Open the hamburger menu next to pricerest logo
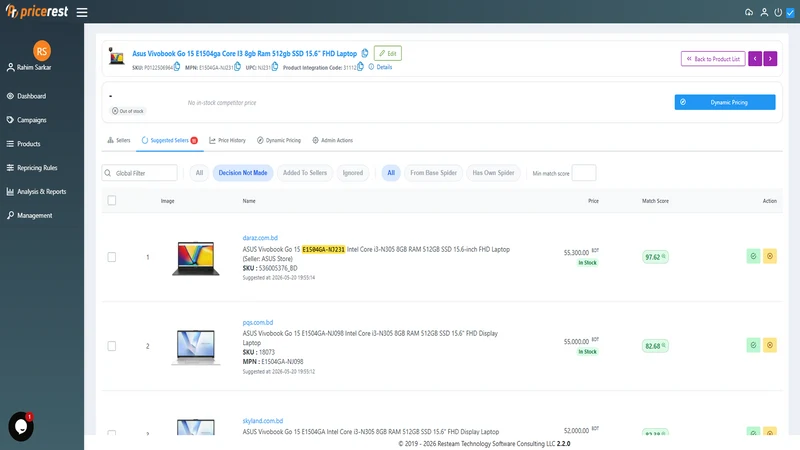This screenshot has height=450, width=800. (82, 12)
